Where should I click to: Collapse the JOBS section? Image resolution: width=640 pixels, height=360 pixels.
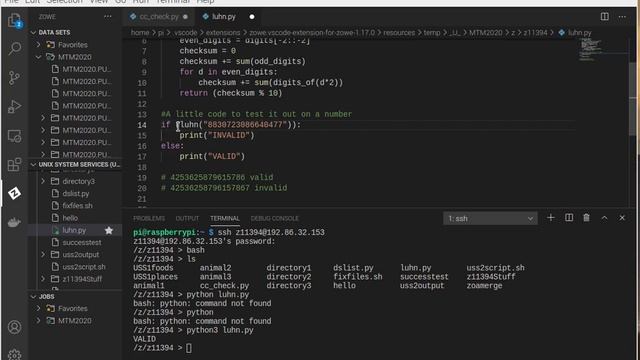75,297
